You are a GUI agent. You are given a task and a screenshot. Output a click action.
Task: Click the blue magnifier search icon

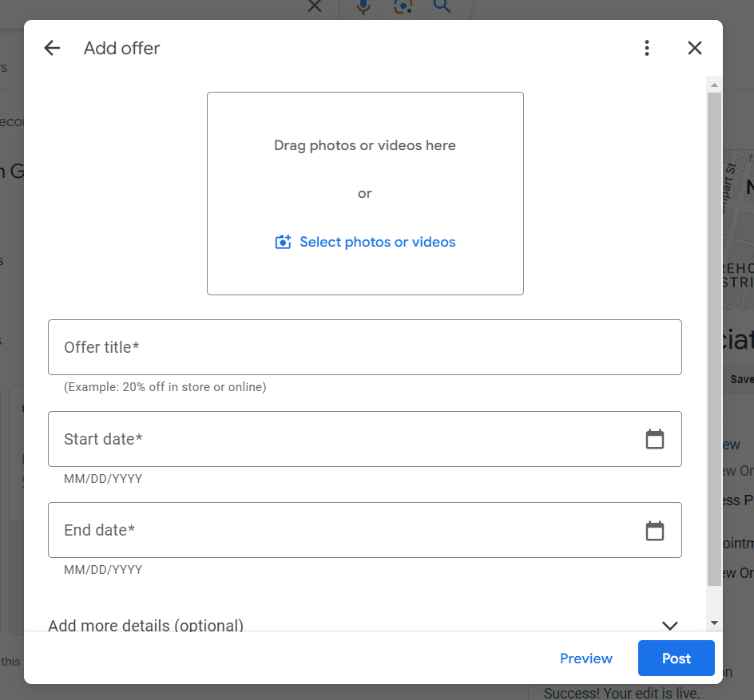pyautogui.click(x=442, y=6)
